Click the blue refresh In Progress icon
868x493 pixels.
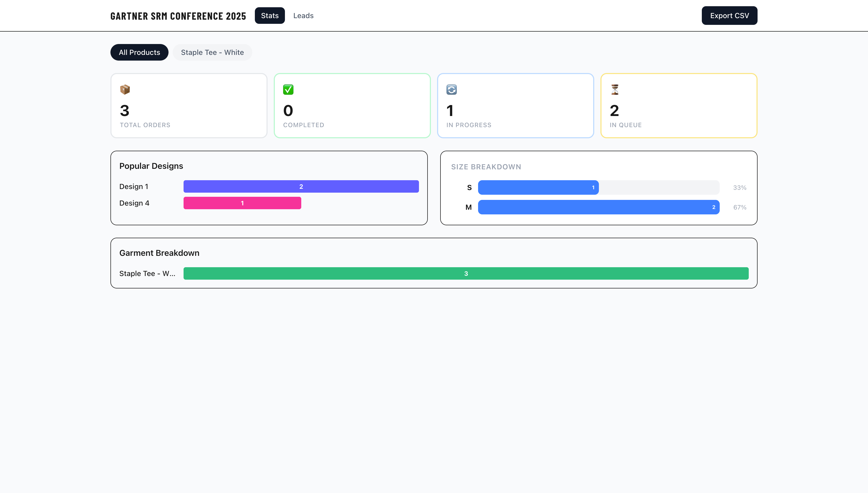(451, 89)
